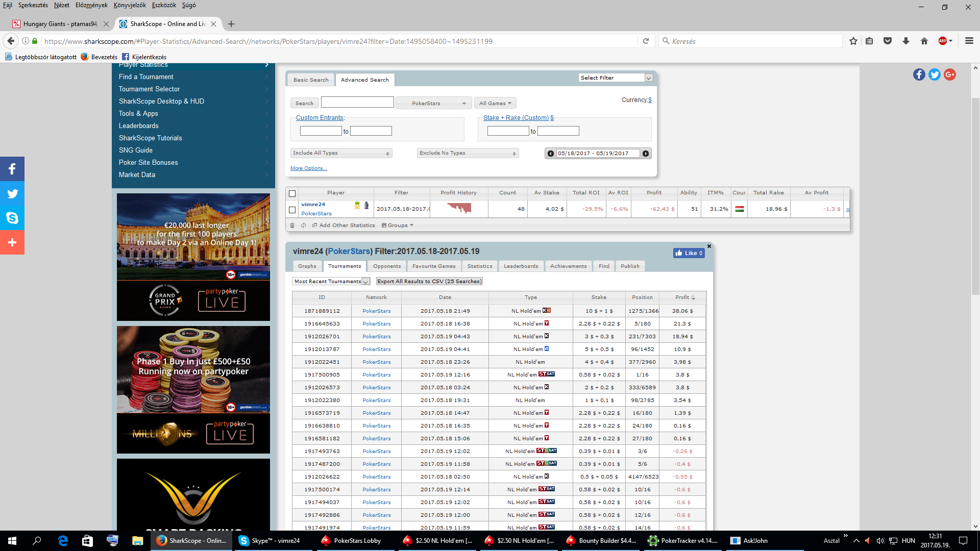Switch to Statistics tab

480,266
